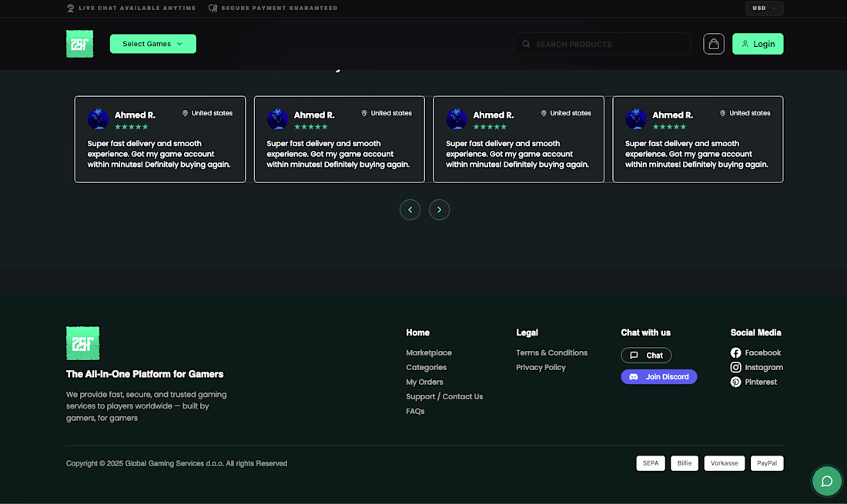
Task: Click 'The All-In-One Platform for Gamers' heading
Action: [145, 375]
